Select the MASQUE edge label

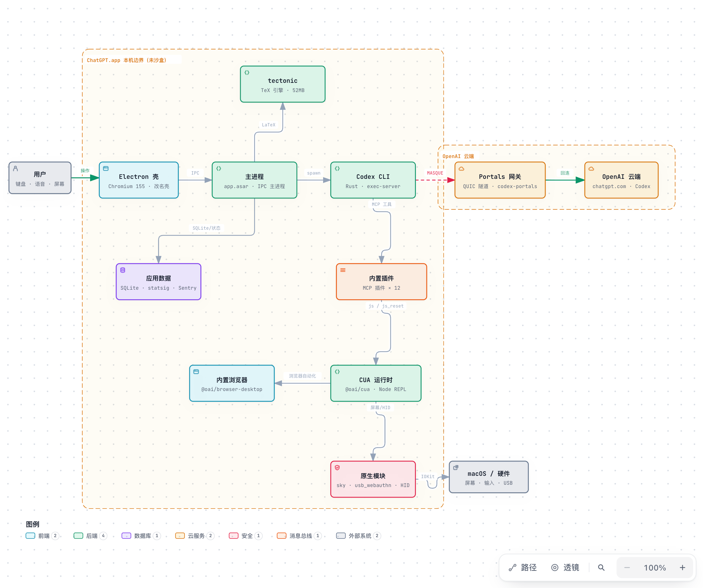pos(435,173)
